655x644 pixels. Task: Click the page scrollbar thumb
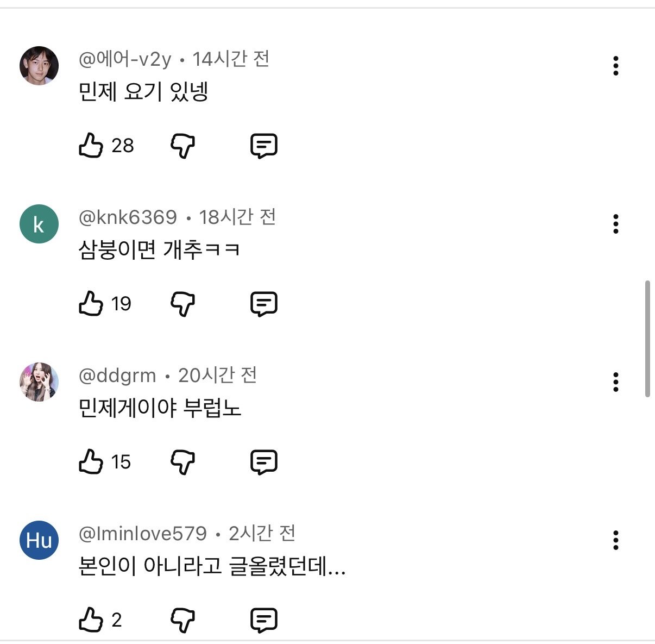click(647, 339)
